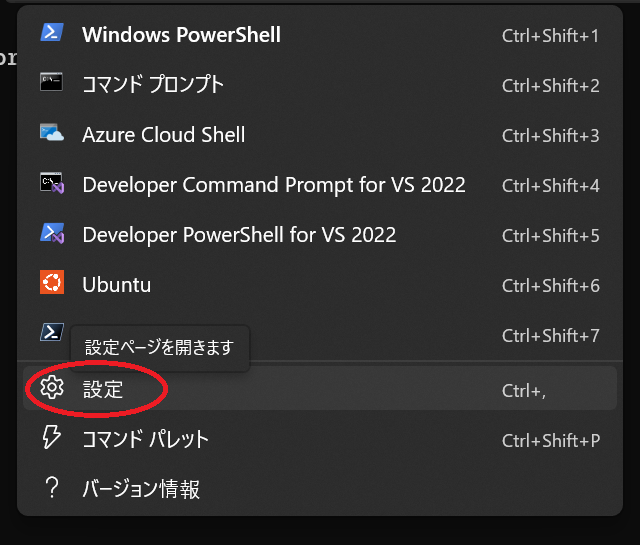Open the コマンド パレット entry
Viewport: 640px width, 545px height.
pos(320,439)
